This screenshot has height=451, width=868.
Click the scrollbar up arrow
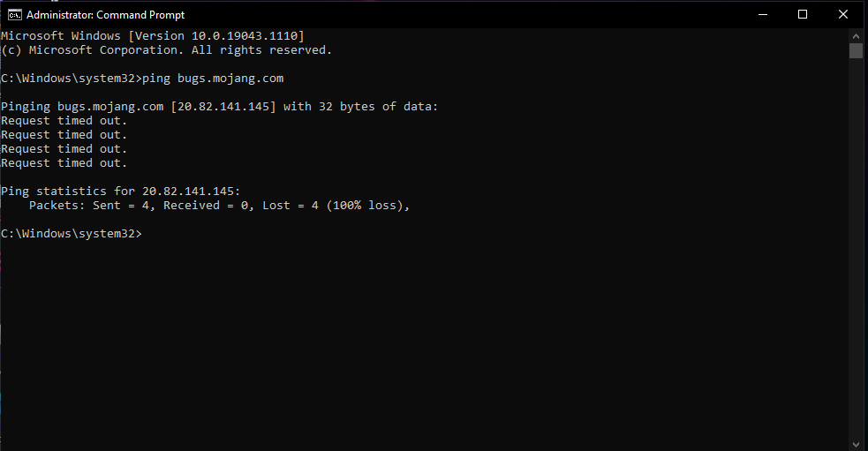tap(856, 34)
